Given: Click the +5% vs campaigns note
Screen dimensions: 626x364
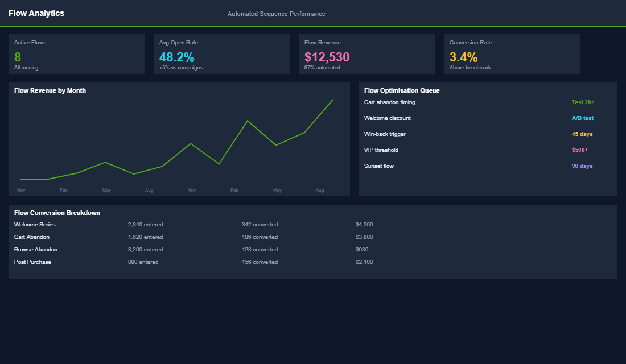Looking at the screenshot, I should click(180, 68).
